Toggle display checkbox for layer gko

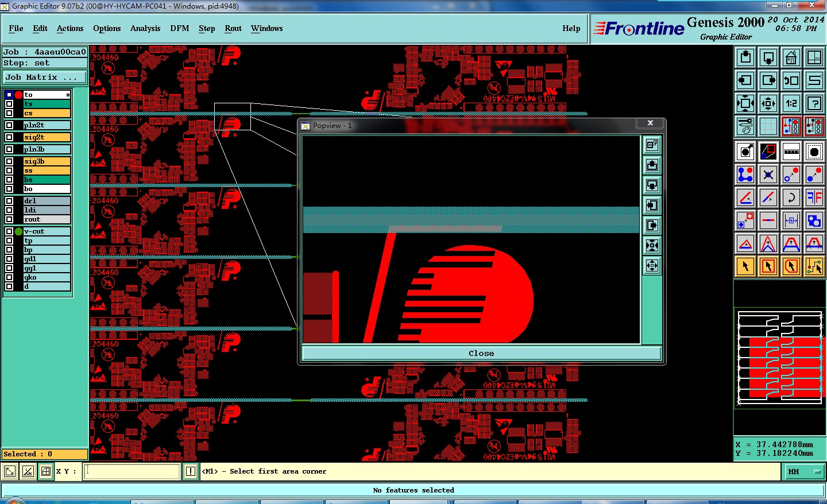(x=9, y=277)
